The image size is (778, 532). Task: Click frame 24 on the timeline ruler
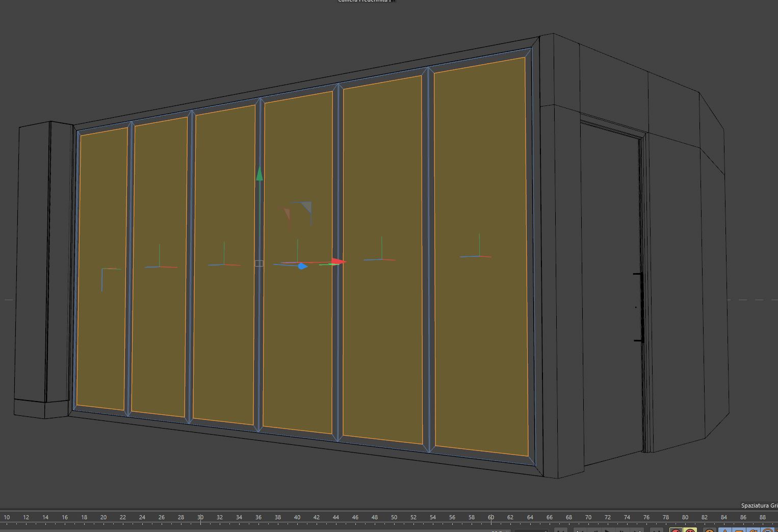(142, 517)
